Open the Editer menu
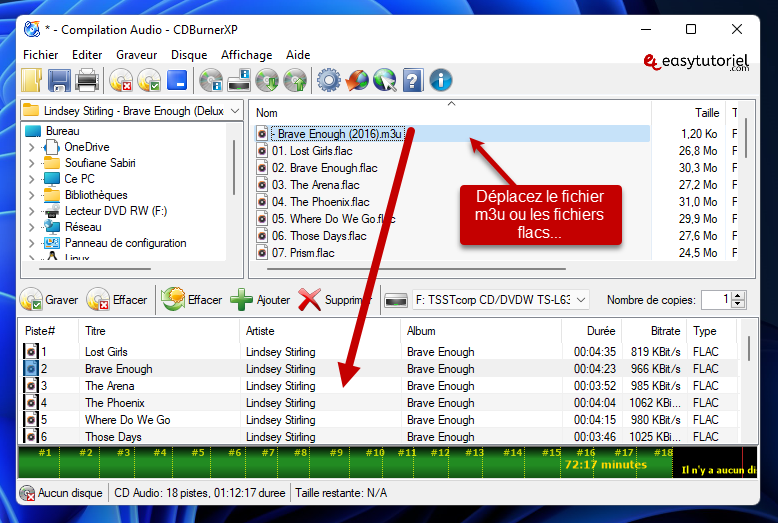The image size is (778, 523). coord(87,55)
